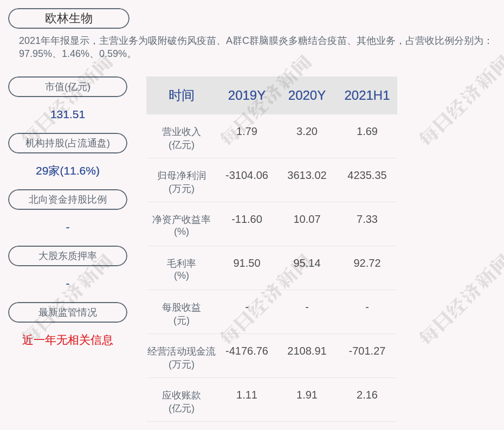This screenshot has height=430, width=504.
Task: Open the 最新监管情况 label pill
Action: pos(68,312)
